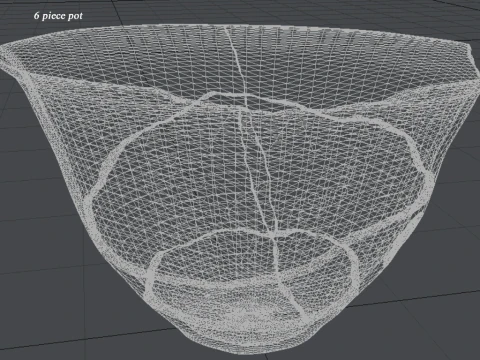Screen dimensions: 480x360
Task: Click the empty grid floor left of the pot base
Action: [67, 300]
